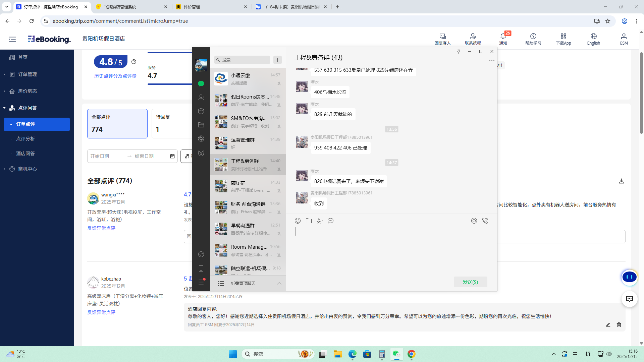This screenshot has width=644, height=362.
Task: Download reviews via the download icon
Action: pyautogui.click(x=621, y=181)
